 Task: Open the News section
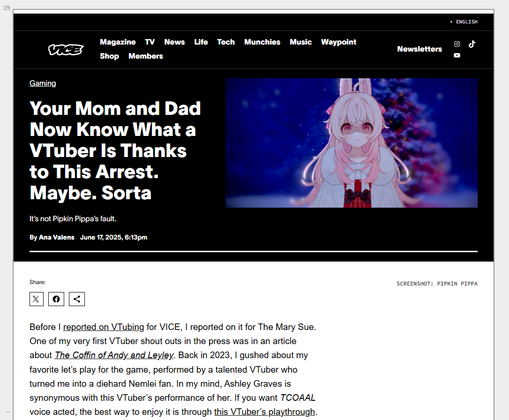174,42
